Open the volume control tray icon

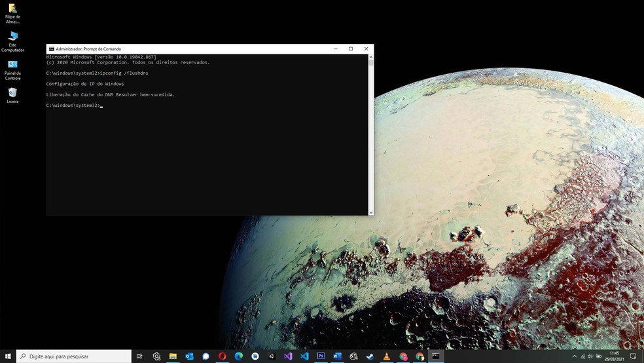590,356
